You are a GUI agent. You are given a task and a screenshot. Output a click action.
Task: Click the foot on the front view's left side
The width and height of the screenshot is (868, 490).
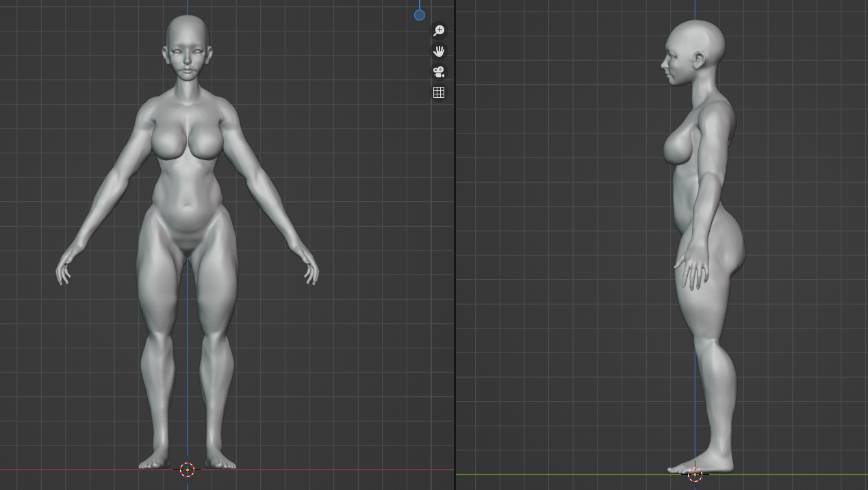coord(154,461)
